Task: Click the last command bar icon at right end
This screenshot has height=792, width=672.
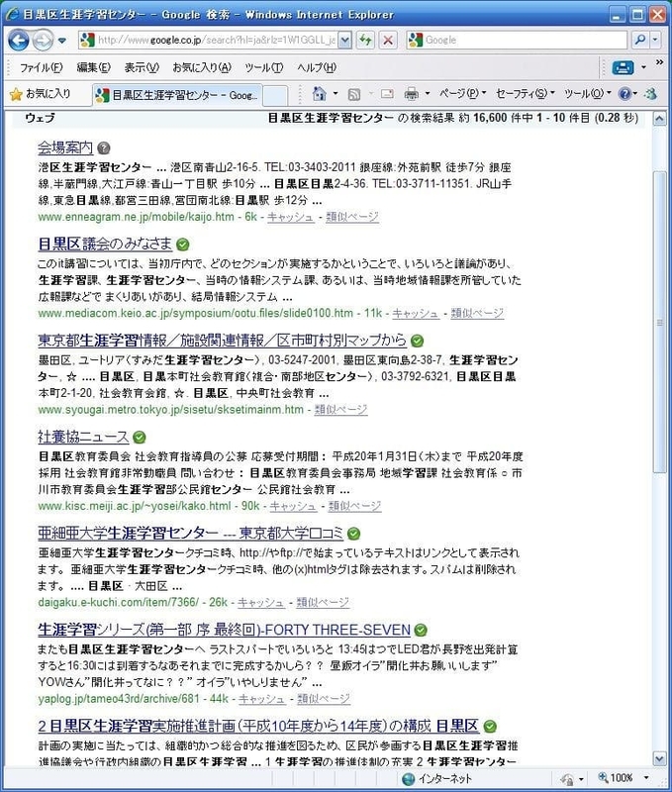Action: [x=651, y=93]
